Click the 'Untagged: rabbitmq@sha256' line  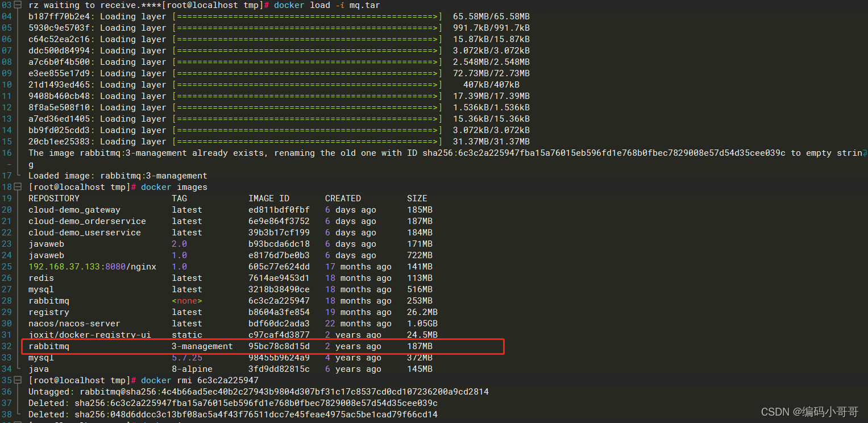(259, 392)
